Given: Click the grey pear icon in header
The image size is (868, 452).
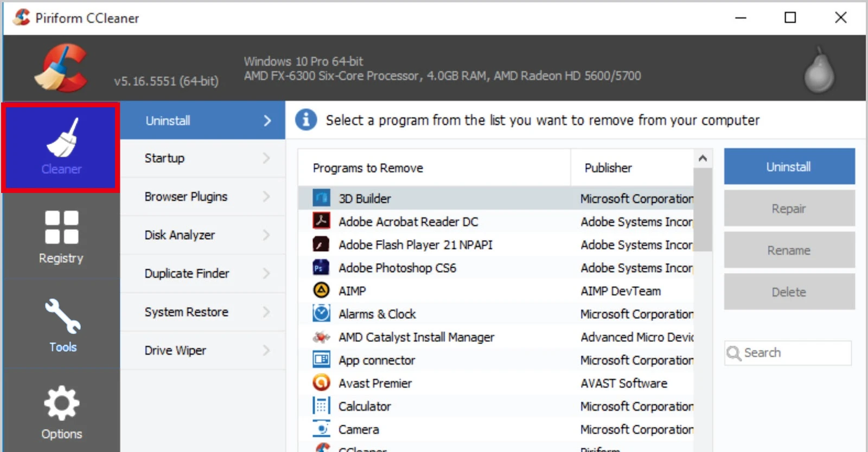Looking at the screenshot, I should click(819, 70).
